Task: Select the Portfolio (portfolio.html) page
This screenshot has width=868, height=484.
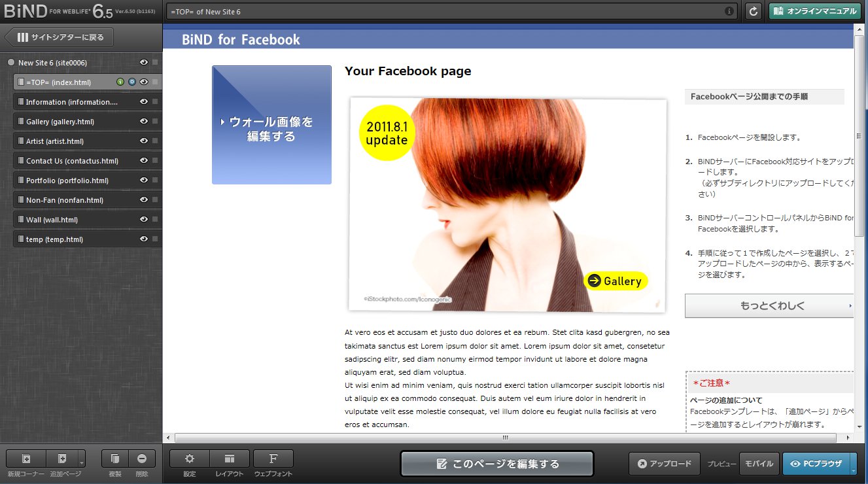Action: pyautogui.click(x=88, y=180)
